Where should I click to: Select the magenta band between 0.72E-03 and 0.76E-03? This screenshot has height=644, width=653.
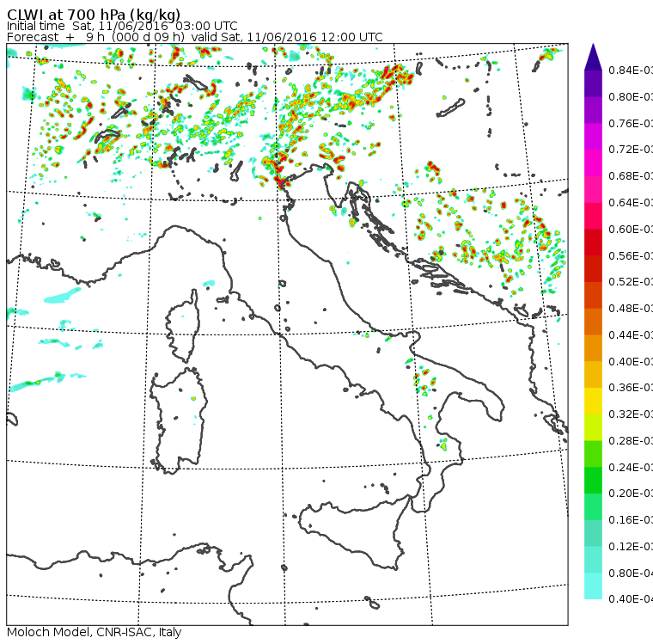coord(593,137)
